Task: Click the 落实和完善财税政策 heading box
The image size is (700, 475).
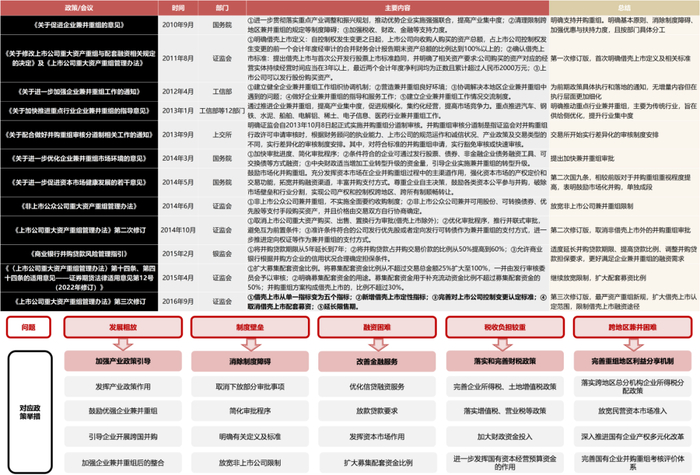Action: pos(504,361)
